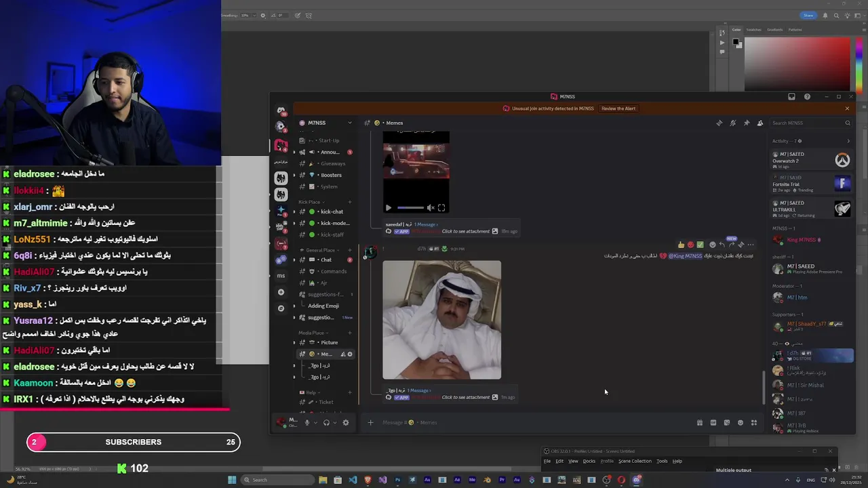Open more options on d7h message
Screen dimensions: 868x488
coord(750,245)
